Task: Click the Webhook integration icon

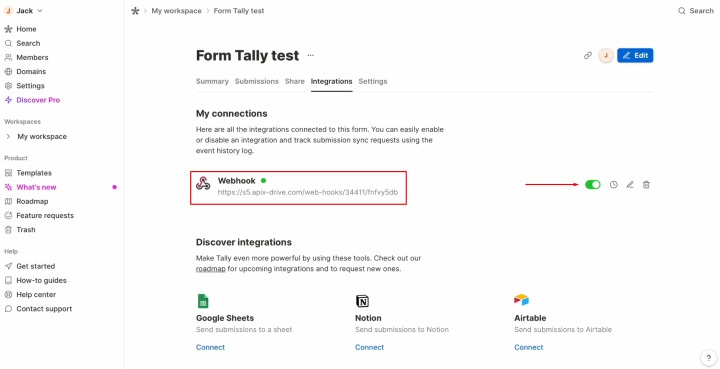Action: (203, 183)
